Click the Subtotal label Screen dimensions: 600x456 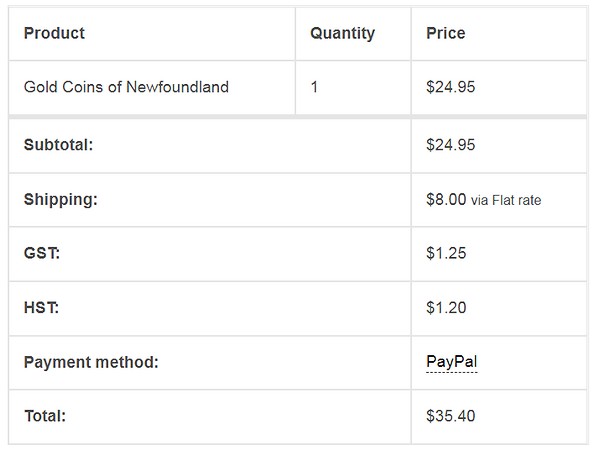tap(58, 145)
